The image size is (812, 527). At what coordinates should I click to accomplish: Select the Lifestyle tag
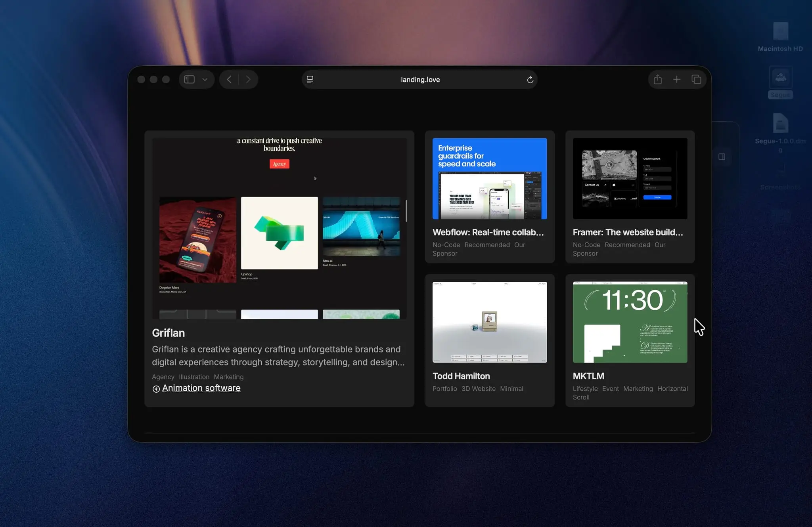[x=585, y=389]
